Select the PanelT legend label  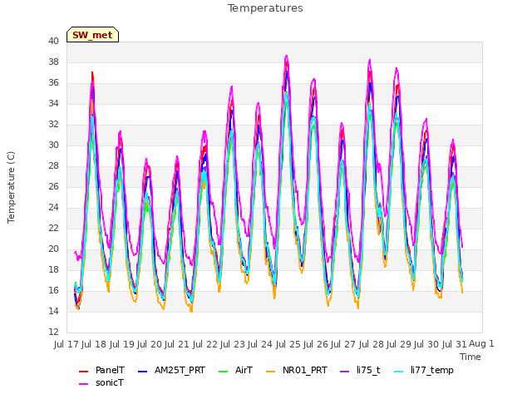(110, 370)
